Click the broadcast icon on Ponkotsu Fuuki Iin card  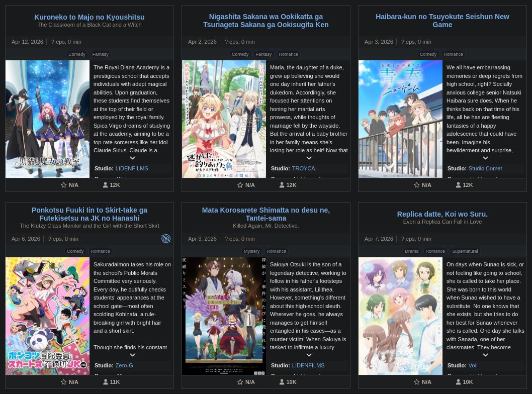(x=166, y=239)
